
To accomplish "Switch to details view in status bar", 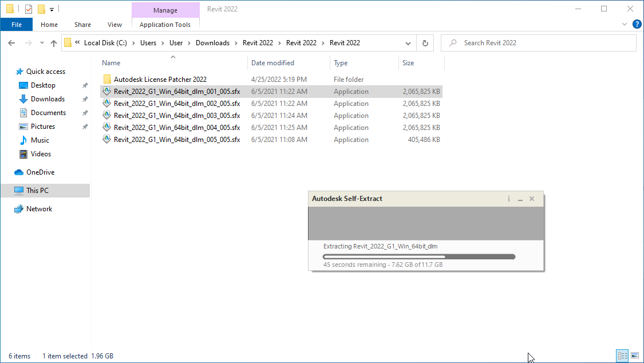I will [622, 356].
